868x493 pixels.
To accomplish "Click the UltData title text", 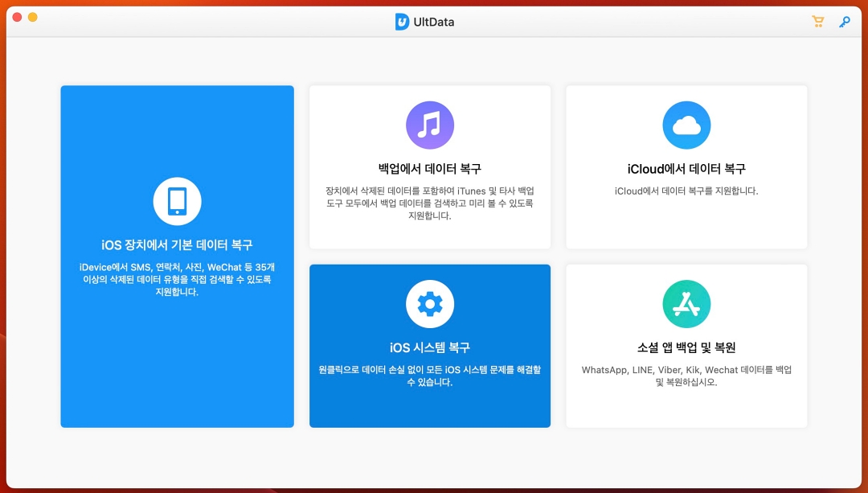I will tap(433, 23).
